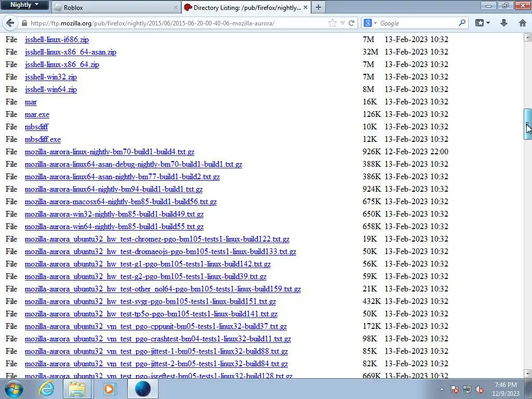Click the browser Back arrow button
Image resolution: width=532 pixels, height=399 pixels.
[10, 23]
